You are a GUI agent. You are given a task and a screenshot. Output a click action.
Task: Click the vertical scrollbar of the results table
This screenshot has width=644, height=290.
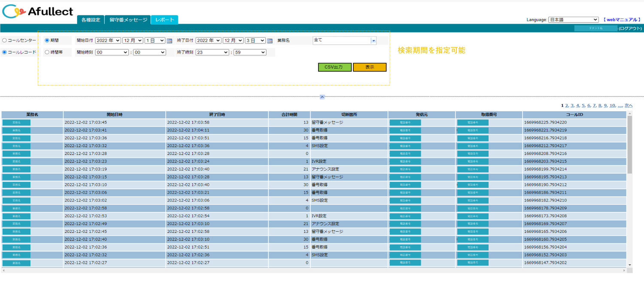point(630,145)
